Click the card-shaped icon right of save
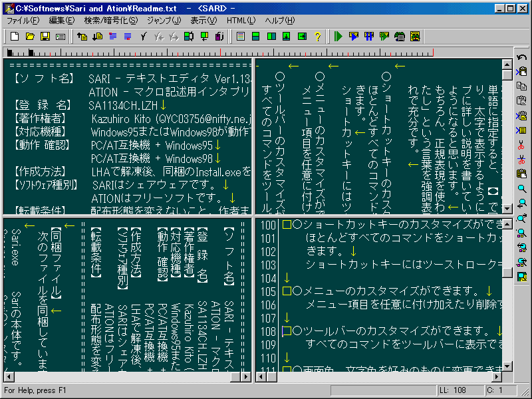The height and width of the screenshot is (399, 532). (x=61, y=37)
